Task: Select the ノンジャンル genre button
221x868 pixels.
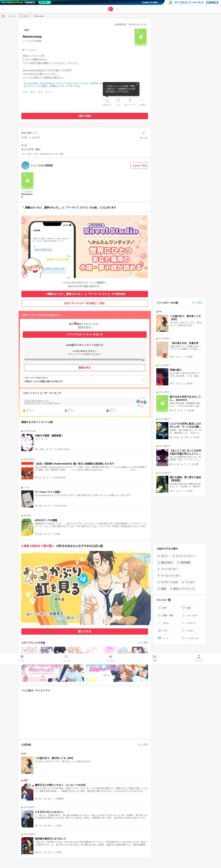Action: 191,638
